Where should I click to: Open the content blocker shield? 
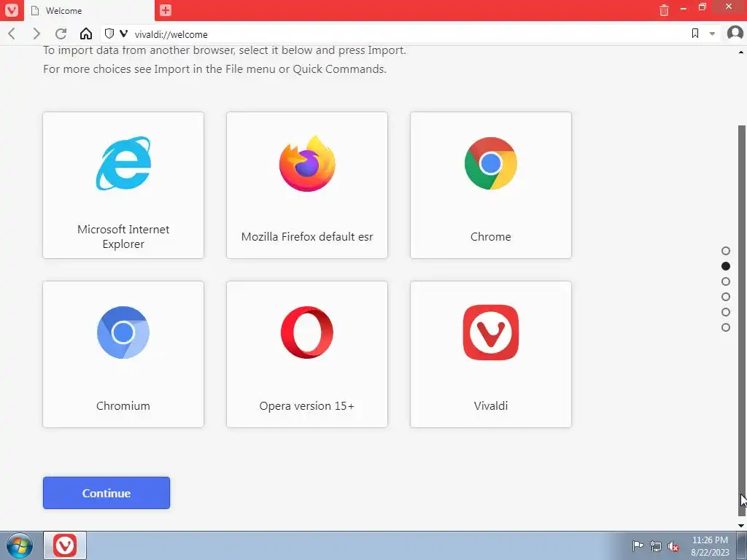coord(109,34)
